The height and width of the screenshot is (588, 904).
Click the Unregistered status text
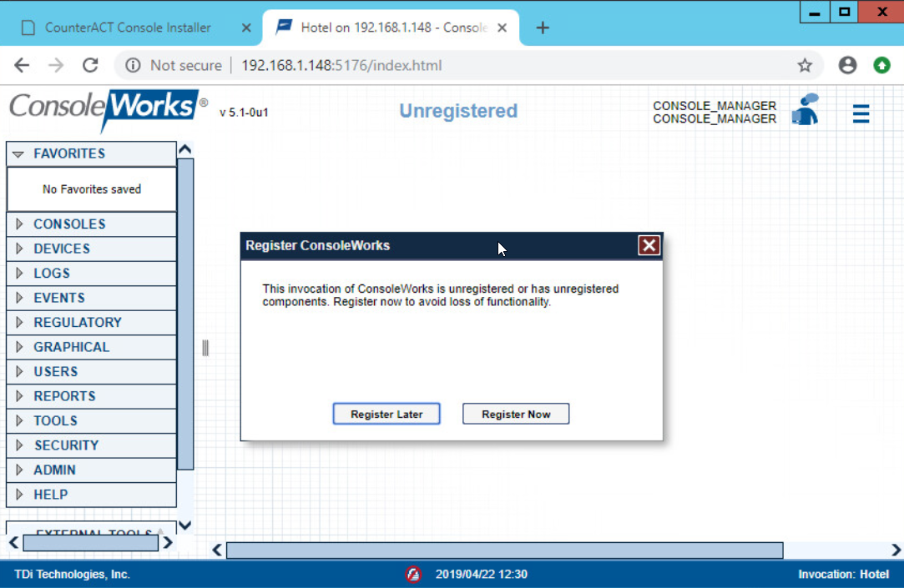[458, 111]
